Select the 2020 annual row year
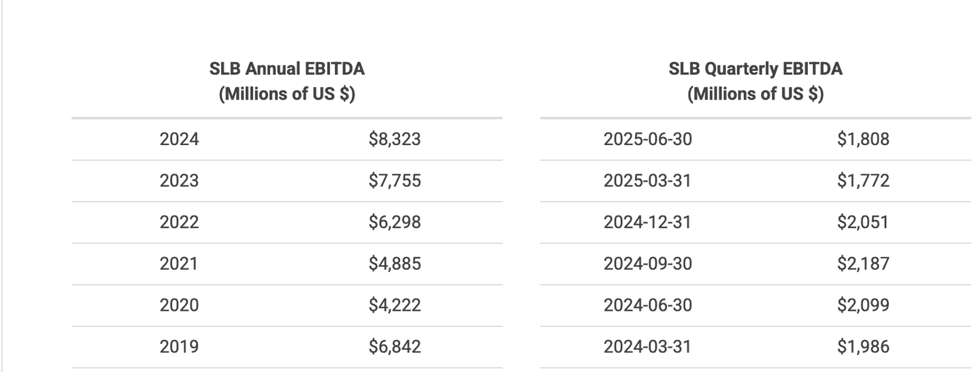This screenshot has width=980, height=372. (180, 305)
